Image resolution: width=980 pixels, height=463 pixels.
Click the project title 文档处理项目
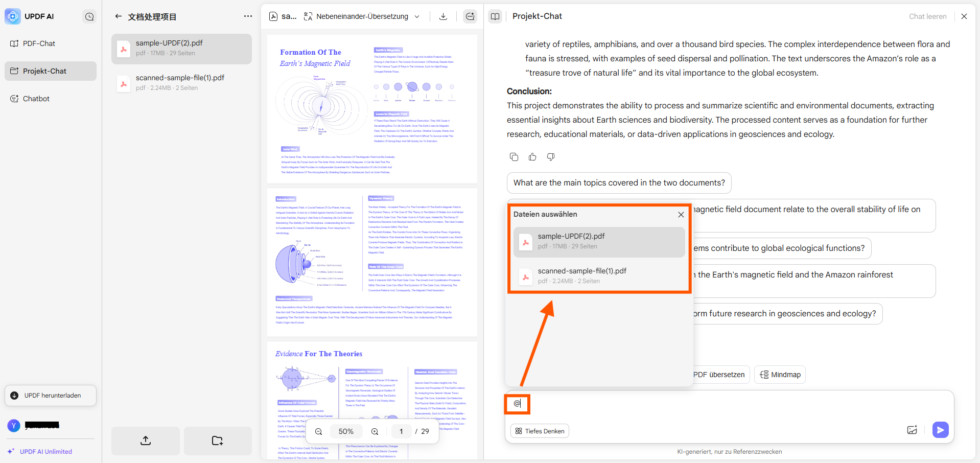152,17
